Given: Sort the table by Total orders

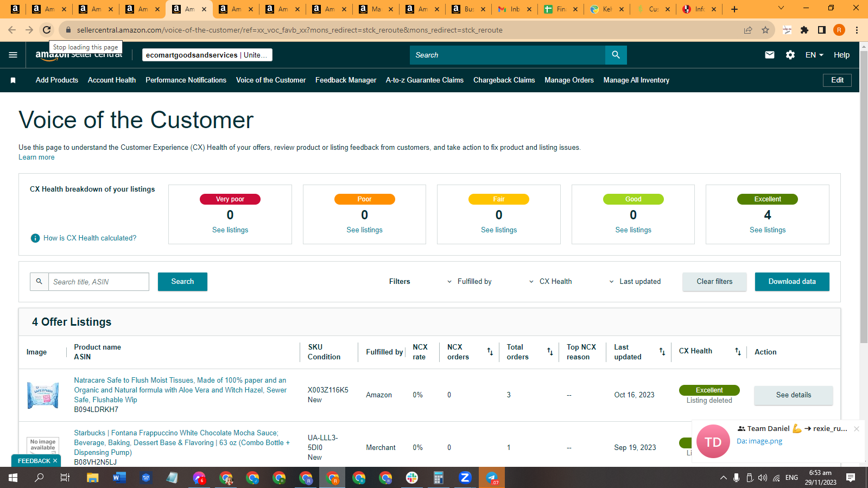Looking at the screenshot, I should pyautogui.click(x=550, y=352).
